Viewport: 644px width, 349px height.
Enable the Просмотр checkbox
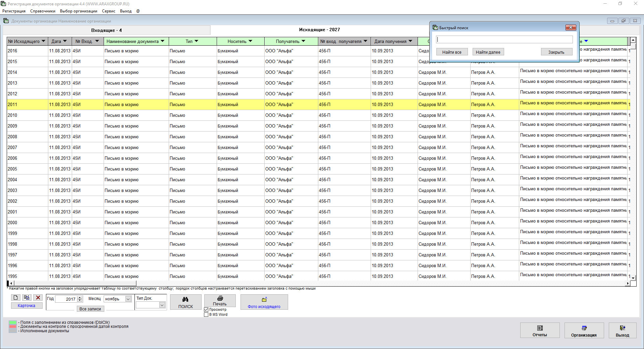(206, 310)
